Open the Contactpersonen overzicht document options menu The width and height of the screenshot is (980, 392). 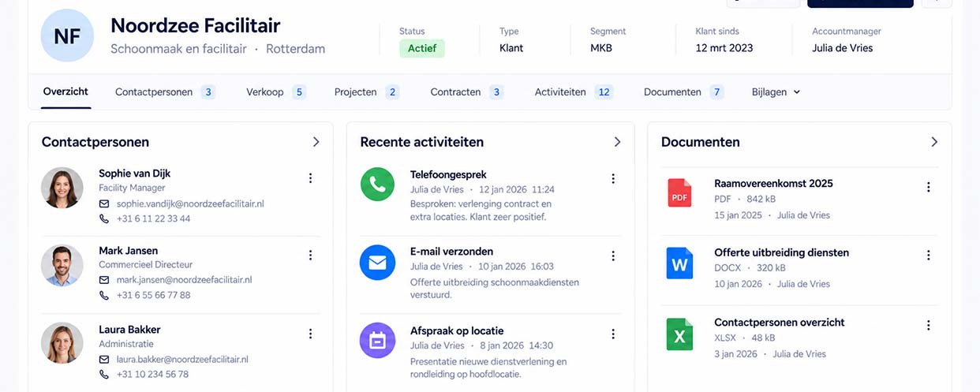tap(928, 325)
